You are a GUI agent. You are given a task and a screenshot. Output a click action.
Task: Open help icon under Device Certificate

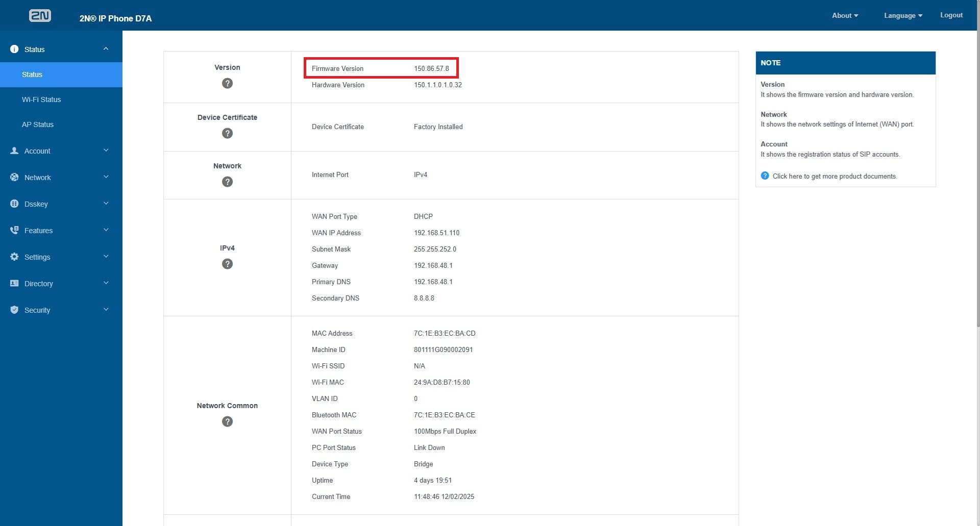click(x=227, y=133)
